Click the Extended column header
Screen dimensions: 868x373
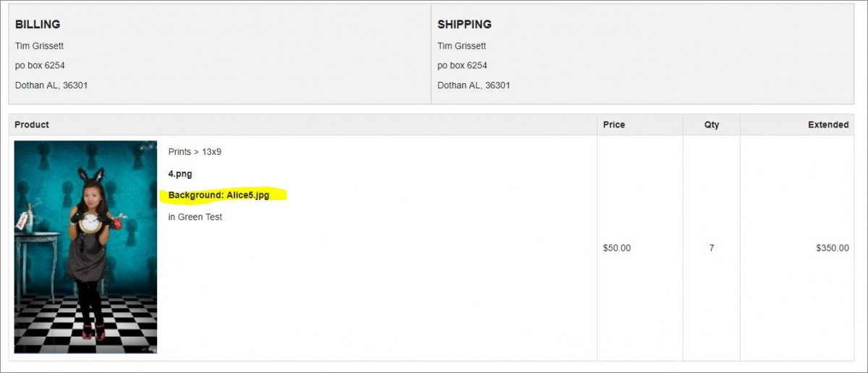click(828, 125)
